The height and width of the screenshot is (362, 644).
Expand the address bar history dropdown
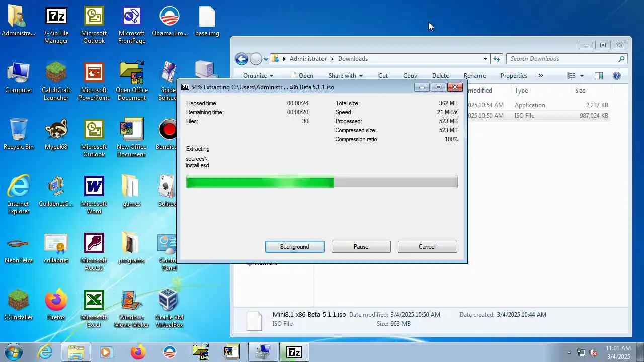(485, 59)
